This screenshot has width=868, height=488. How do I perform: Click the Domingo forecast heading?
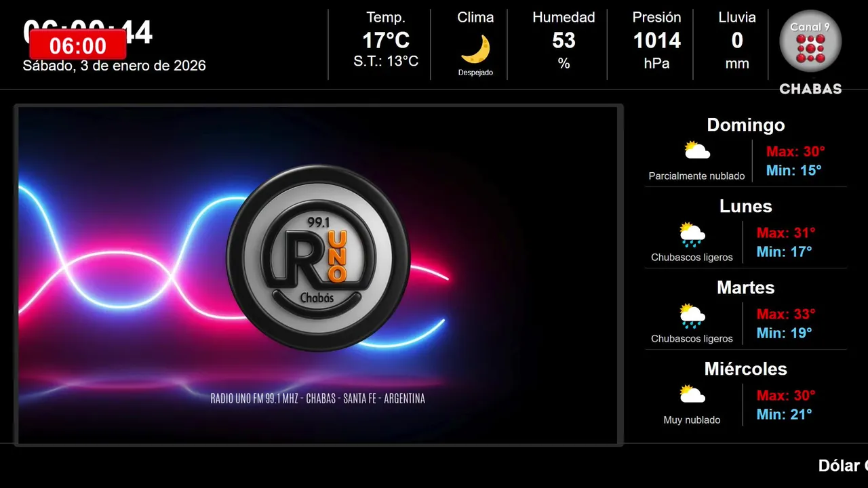coord(746,125)
